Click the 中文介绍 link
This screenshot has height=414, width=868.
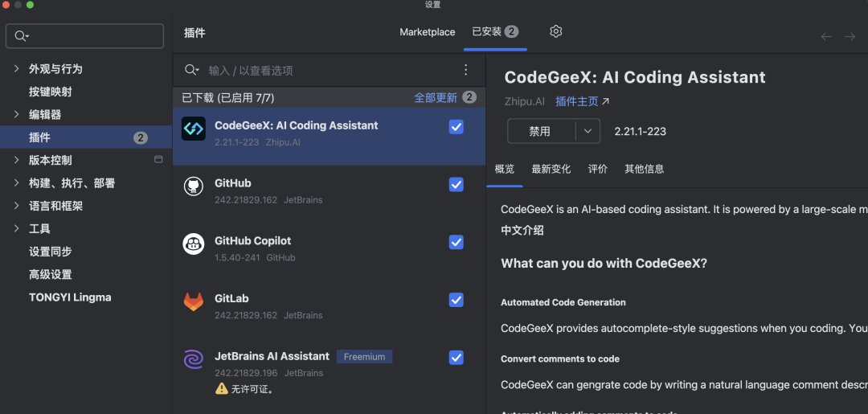coord(522,230)
